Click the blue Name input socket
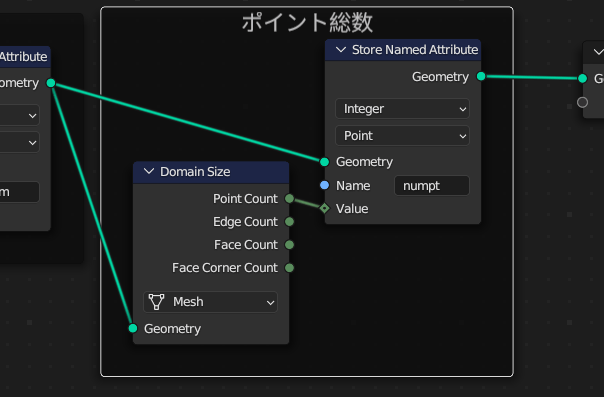Viewport: 604px width, 397px height. (325, 186)
